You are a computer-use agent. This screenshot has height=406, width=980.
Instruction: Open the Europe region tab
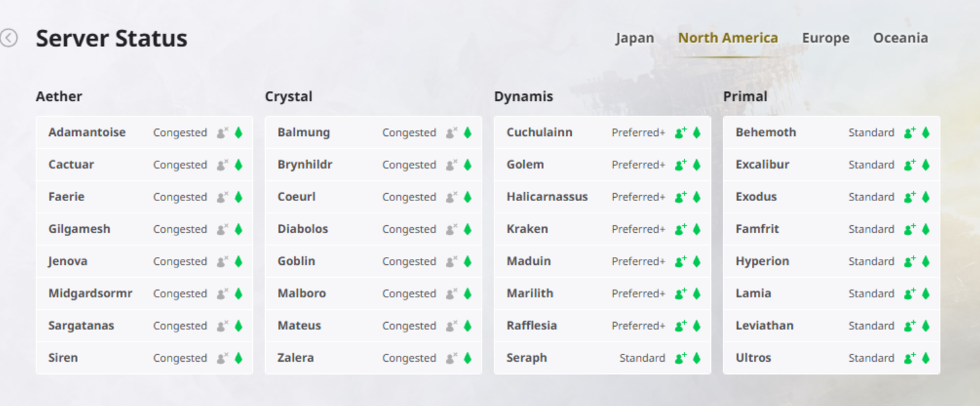825,38
